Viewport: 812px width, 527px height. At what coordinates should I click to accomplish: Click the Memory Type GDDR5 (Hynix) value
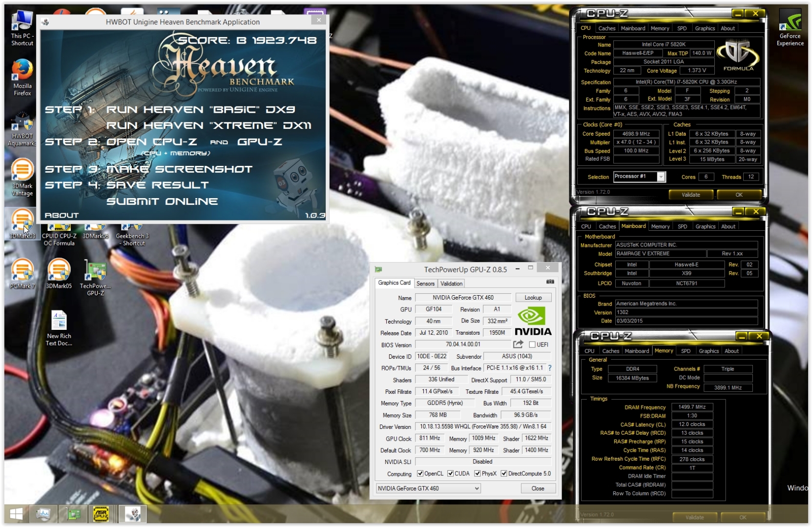(445, 404)
